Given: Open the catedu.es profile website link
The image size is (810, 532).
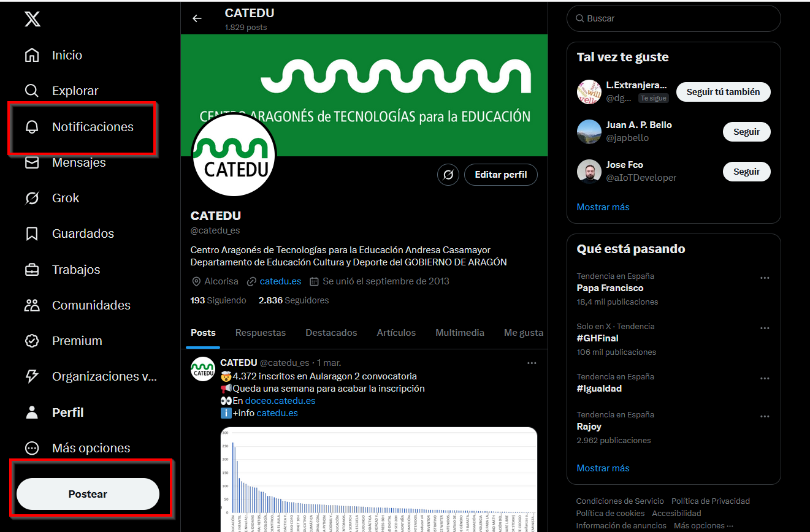Looking at the screenshot, I should [280, 281].
